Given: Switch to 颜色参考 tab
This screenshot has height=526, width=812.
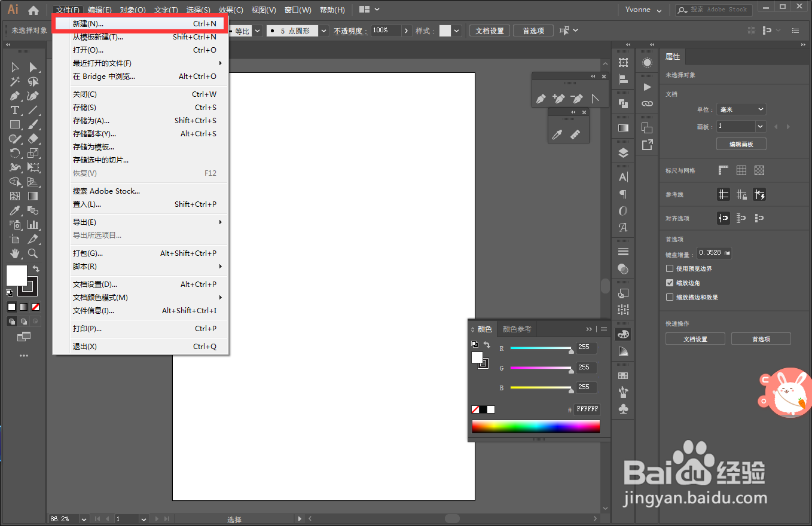Looking at the screenshot, I should tap(517, 329).
